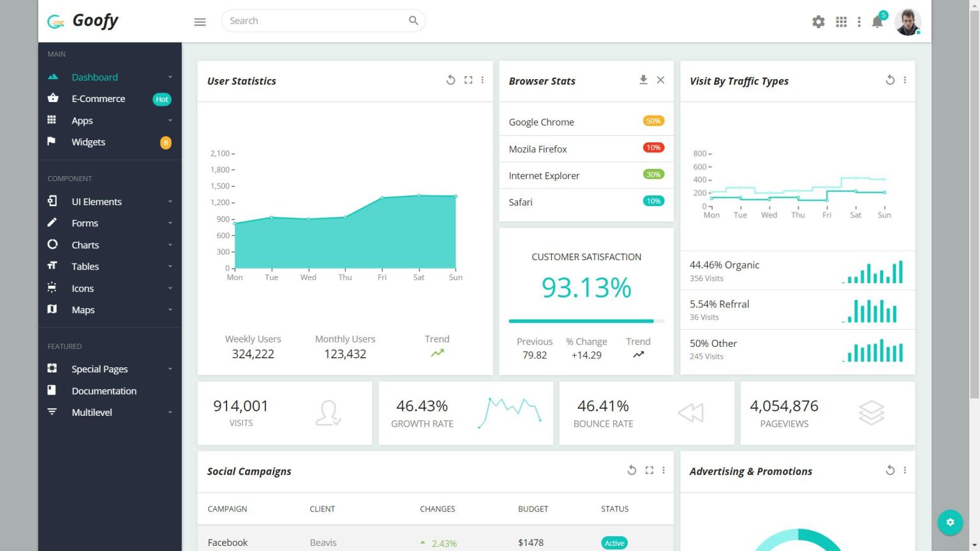Click the floating action button at bottom right
The height and width of the screenshot is (551, 980).
(950, 522)
